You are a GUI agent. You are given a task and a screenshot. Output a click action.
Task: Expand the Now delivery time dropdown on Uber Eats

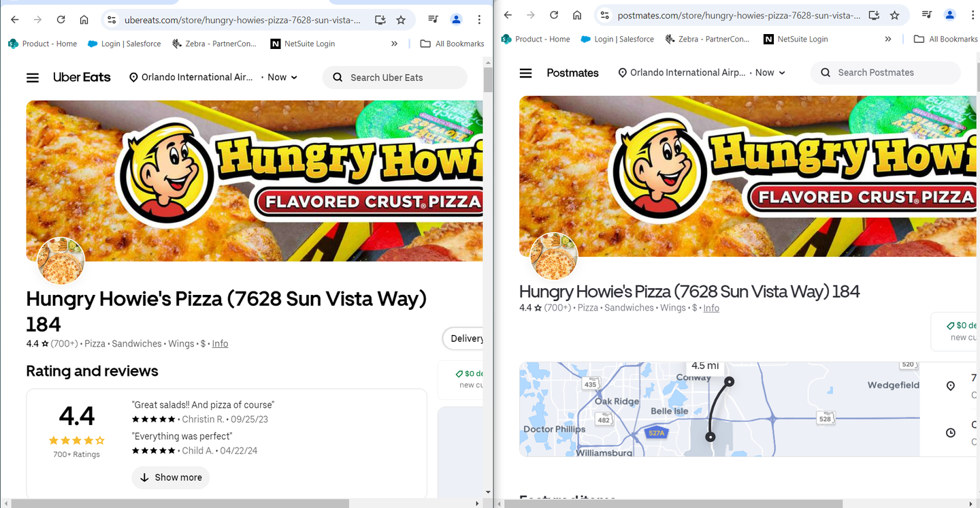282,77
